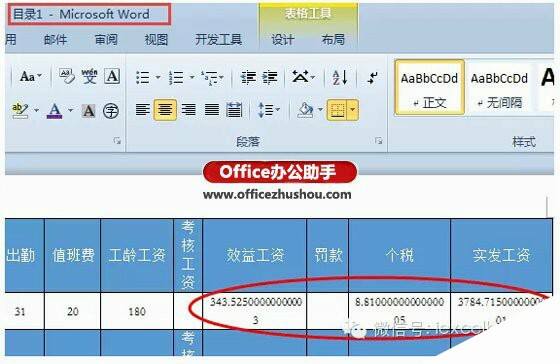Viewport: 560px width, 364px height.
Task: Open the Asian Layout dropdown arrow
Action: pyautogui.click(x=313, y=77)
